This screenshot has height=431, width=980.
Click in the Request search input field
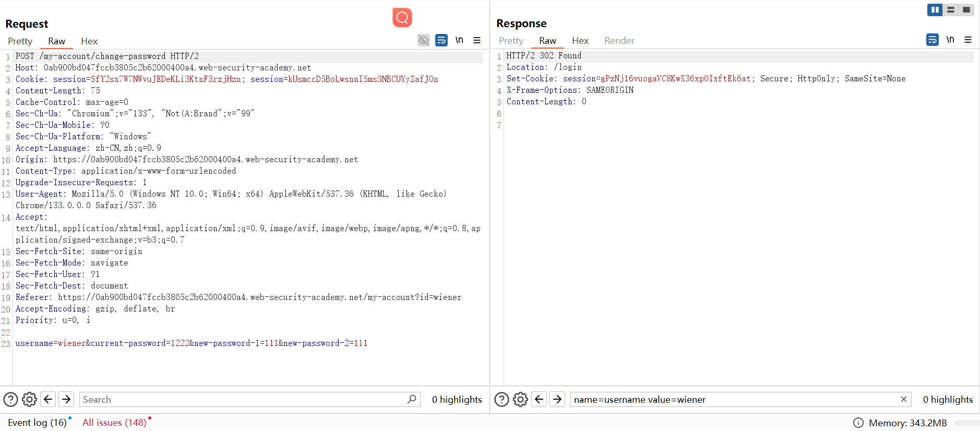click(x=243, y=399)
